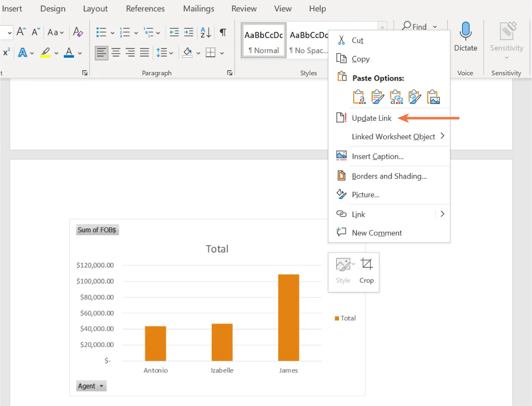Viewport: 532px width, 406px height.
Task: Click the Show Paragraph Marks icon
Action: point(223,32)
